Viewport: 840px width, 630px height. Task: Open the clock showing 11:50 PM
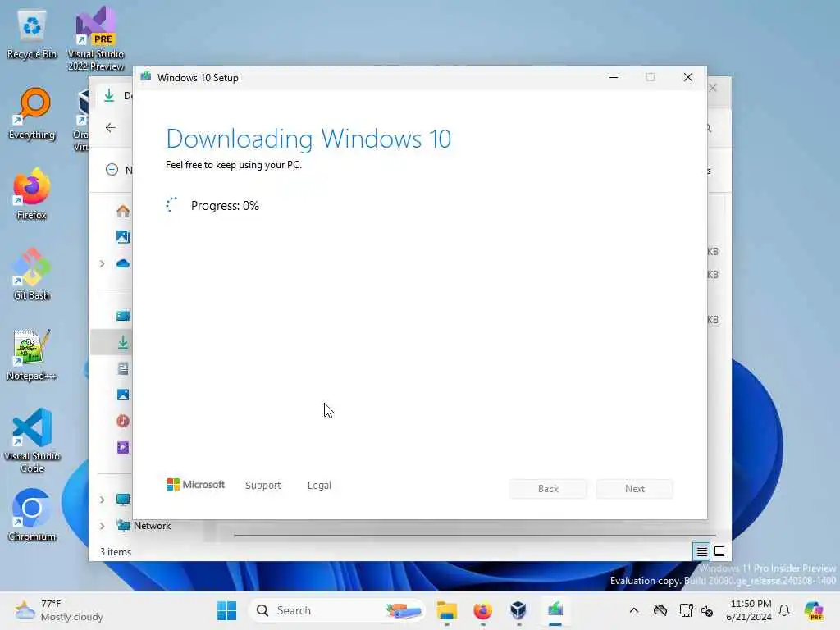749,610
